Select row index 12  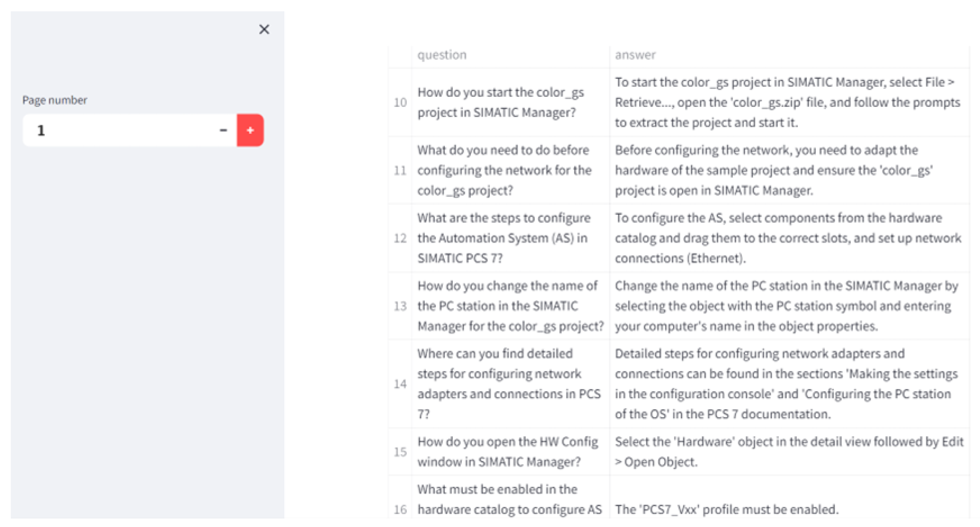click(x=400, y=238)
